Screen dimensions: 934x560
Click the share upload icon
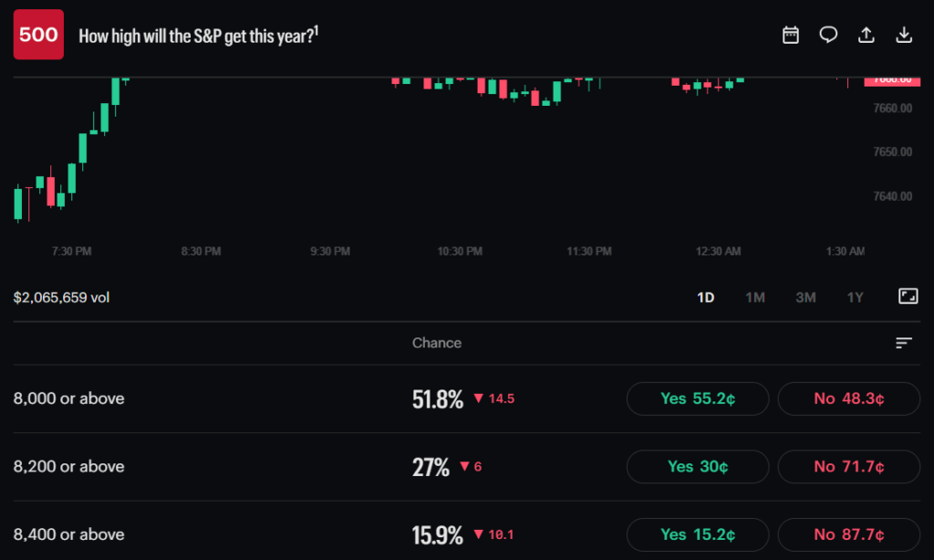coord(867,36)
